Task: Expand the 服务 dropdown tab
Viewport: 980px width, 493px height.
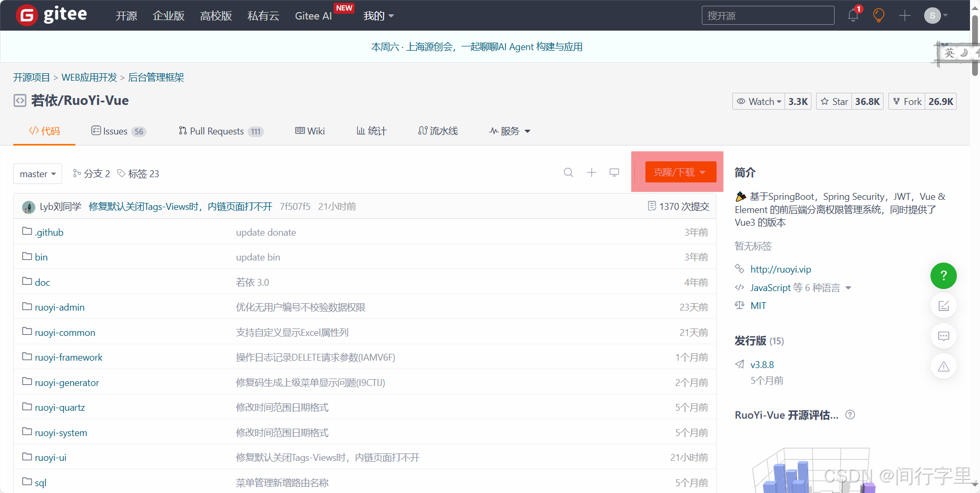Action: [x=509, y=131]
